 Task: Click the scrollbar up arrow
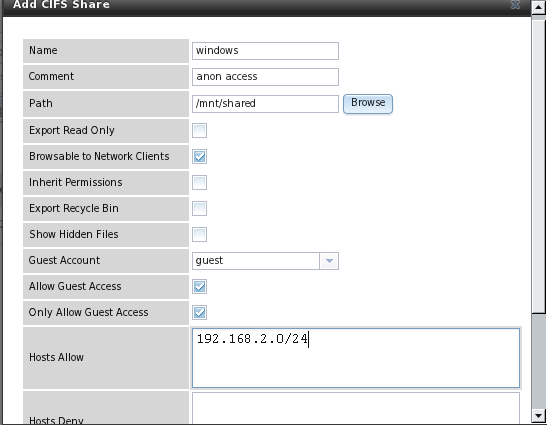pyautogui.click(x=538, y=7)
